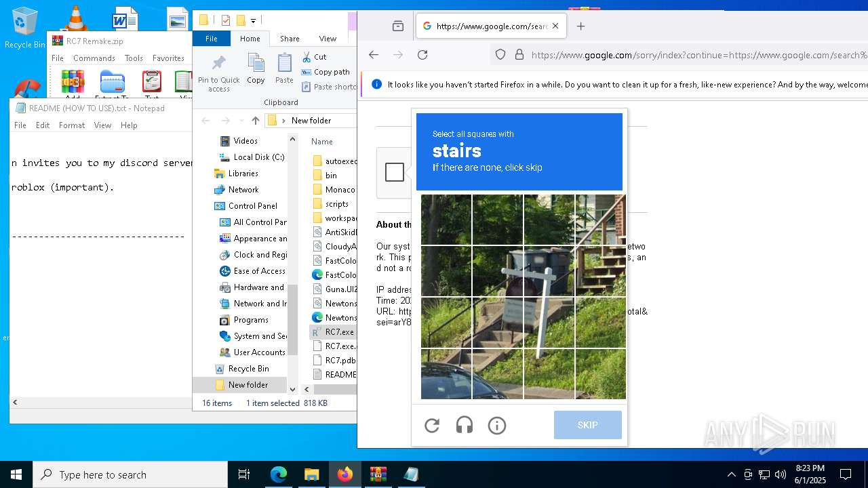Click the Windows Start button
The height and width of the screenshot is (488, 868).
click(16, 474)
